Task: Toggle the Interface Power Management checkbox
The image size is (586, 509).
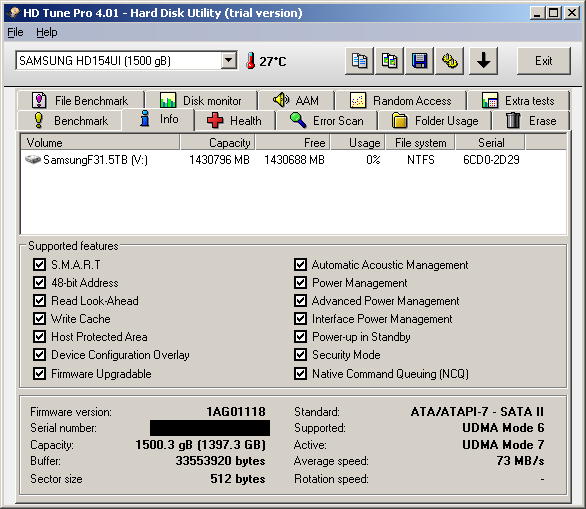Action: pyautogui.click(x=300, y=318)
